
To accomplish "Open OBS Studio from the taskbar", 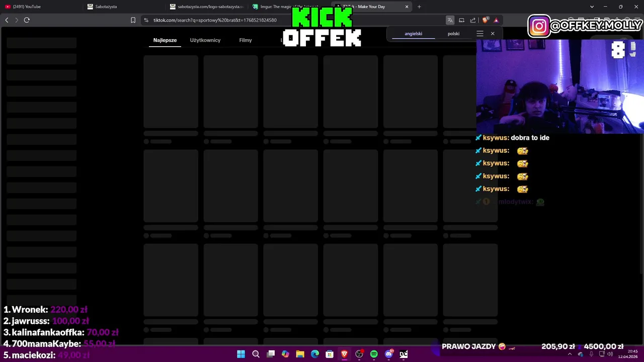I will (359, 354).
